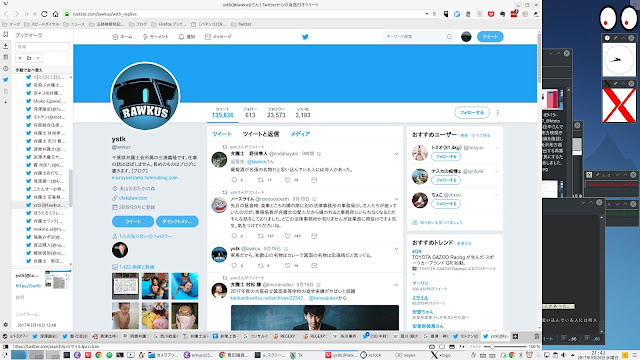
Task: Click the Evernote extension icon
Action: [502, 14]
